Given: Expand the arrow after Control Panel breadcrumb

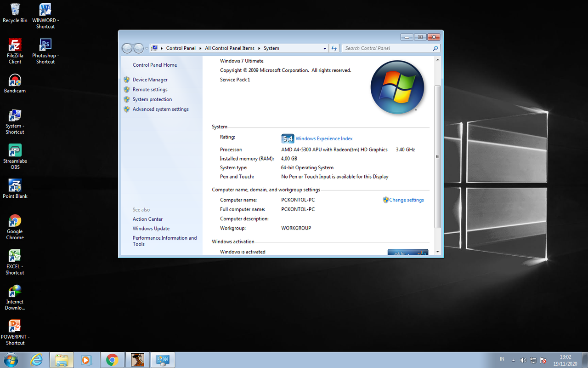Looking at the screenshot, I should point(200,48).
